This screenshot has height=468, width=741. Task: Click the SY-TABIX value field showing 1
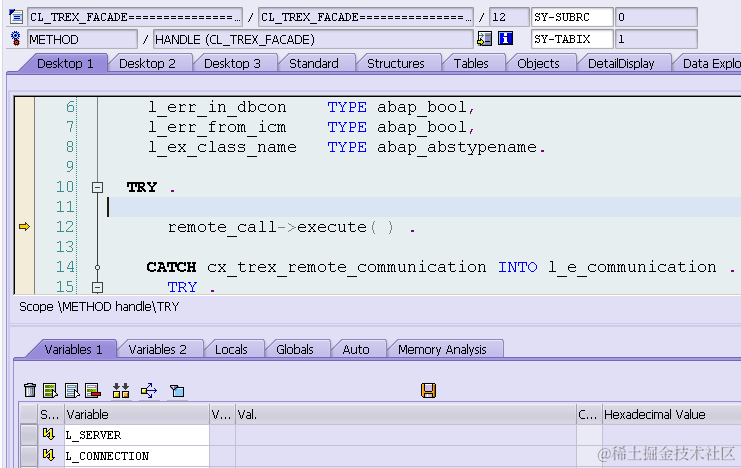[x=656, y=39]
